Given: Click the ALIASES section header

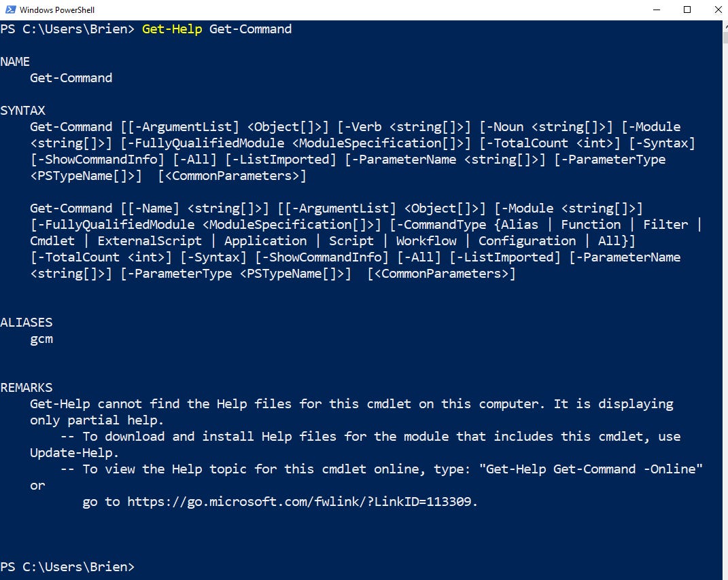Looking at the screenshot, I should coord(27,322).
